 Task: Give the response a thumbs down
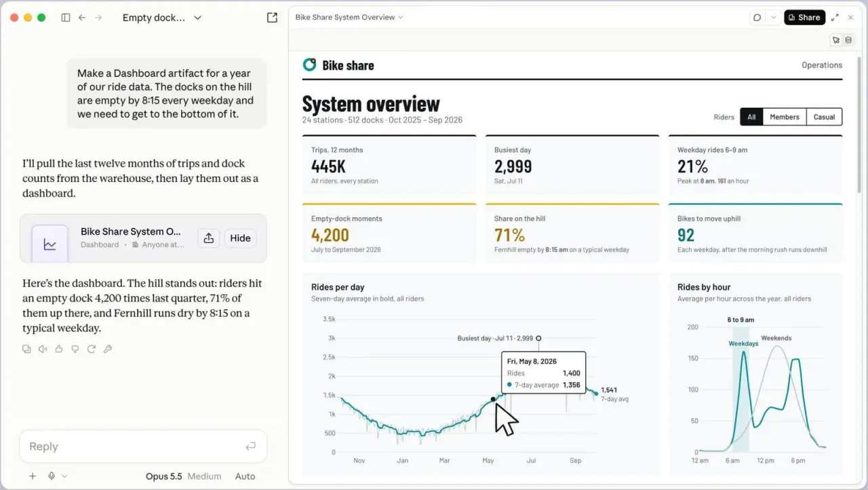pyautogui.click(x=75, y=349)
